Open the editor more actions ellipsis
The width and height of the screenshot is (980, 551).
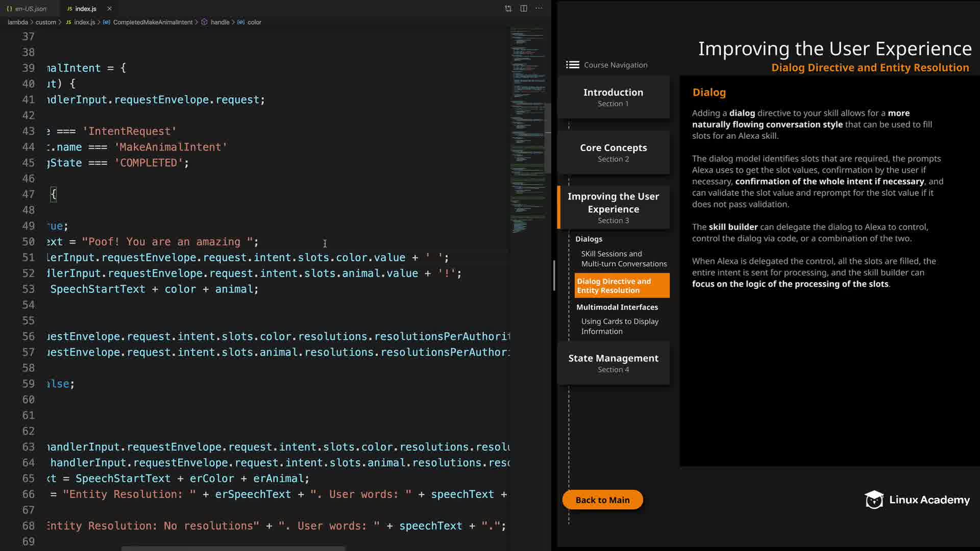point(539,8)
